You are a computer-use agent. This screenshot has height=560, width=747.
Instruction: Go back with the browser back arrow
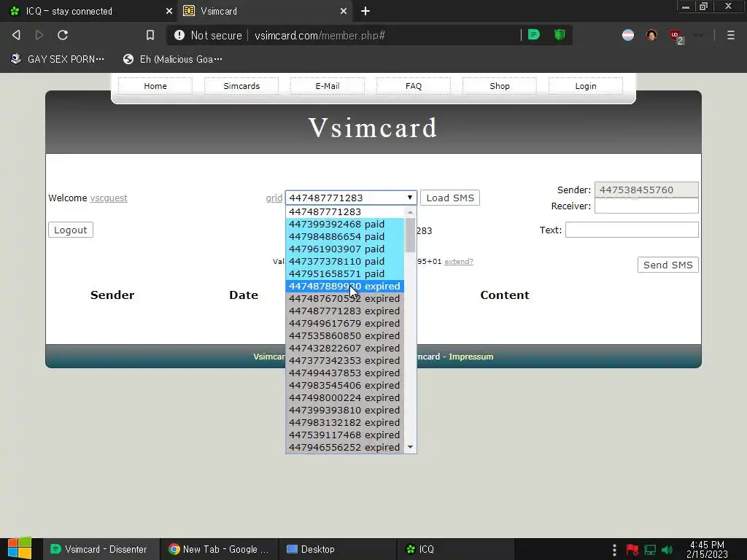[16, 35]
